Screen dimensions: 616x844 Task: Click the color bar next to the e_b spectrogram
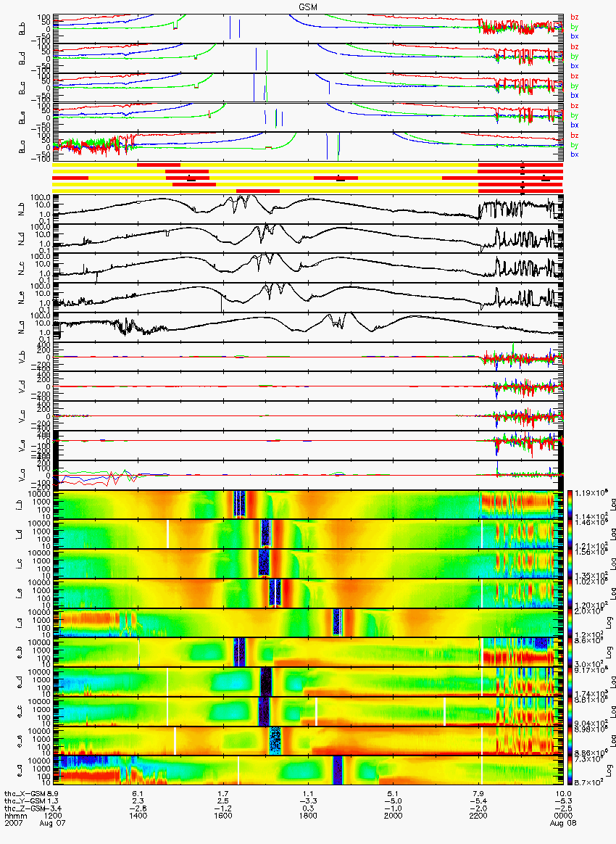click(x=569, y=653)
